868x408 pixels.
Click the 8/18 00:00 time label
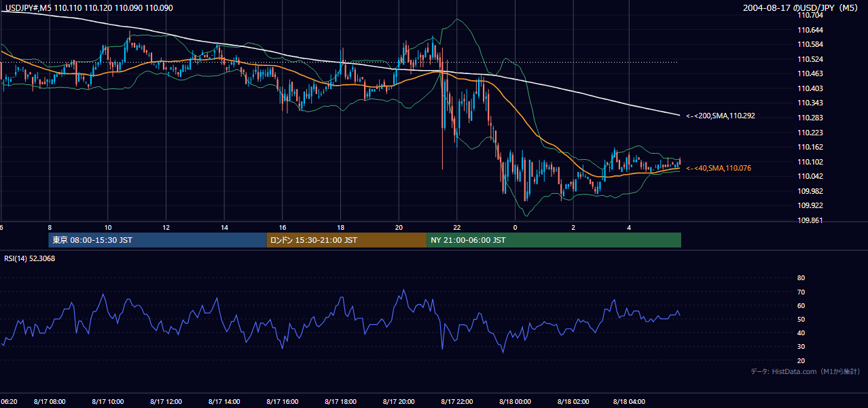[514, 402]
